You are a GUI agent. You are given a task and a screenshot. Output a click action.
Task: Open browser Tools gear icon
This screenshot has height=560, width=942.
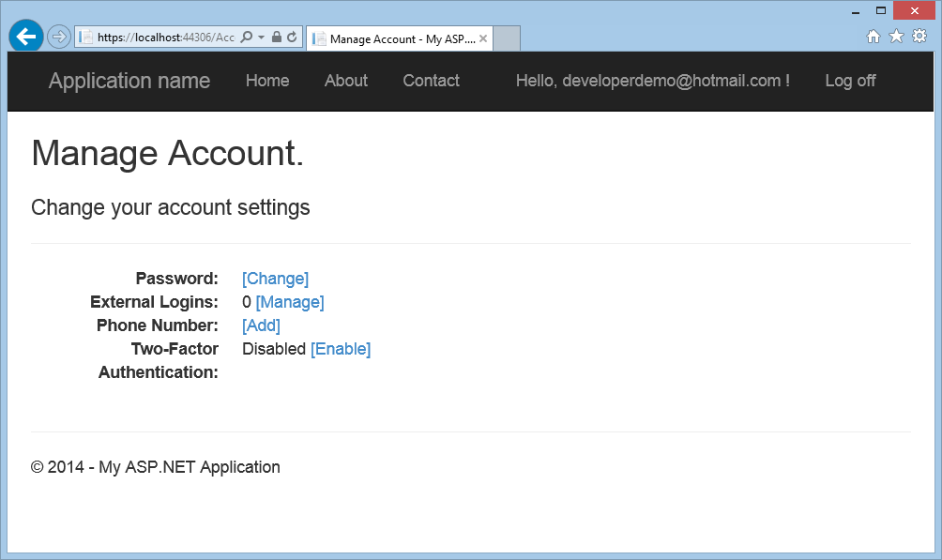click(919, 37)
